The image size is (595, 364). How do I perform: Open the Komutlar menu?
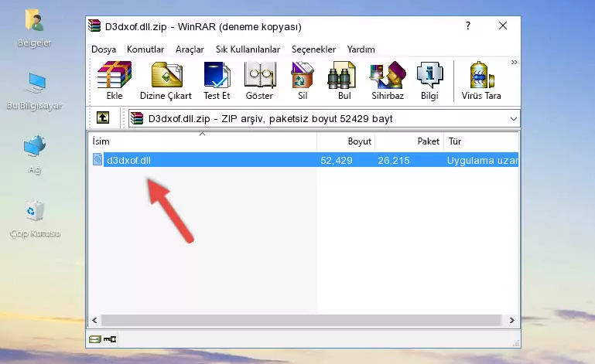point(145,49)
